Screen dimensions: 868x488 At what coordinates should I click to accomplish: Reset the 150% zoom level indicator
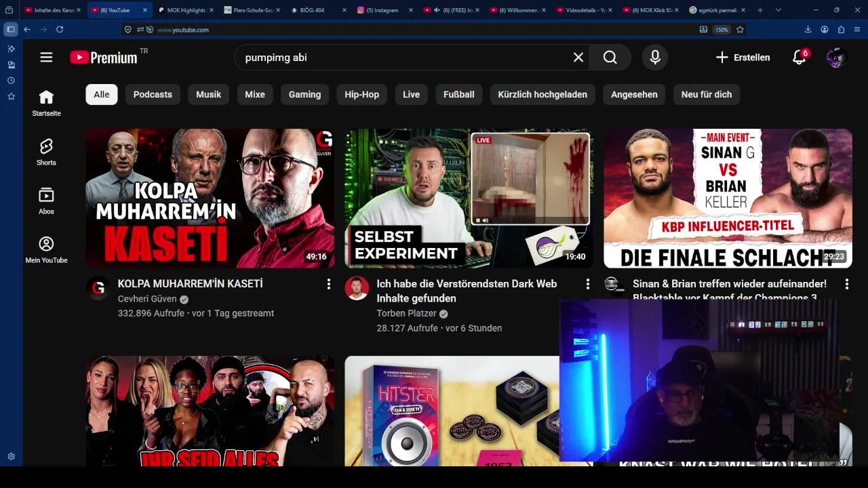click(722, 30)
